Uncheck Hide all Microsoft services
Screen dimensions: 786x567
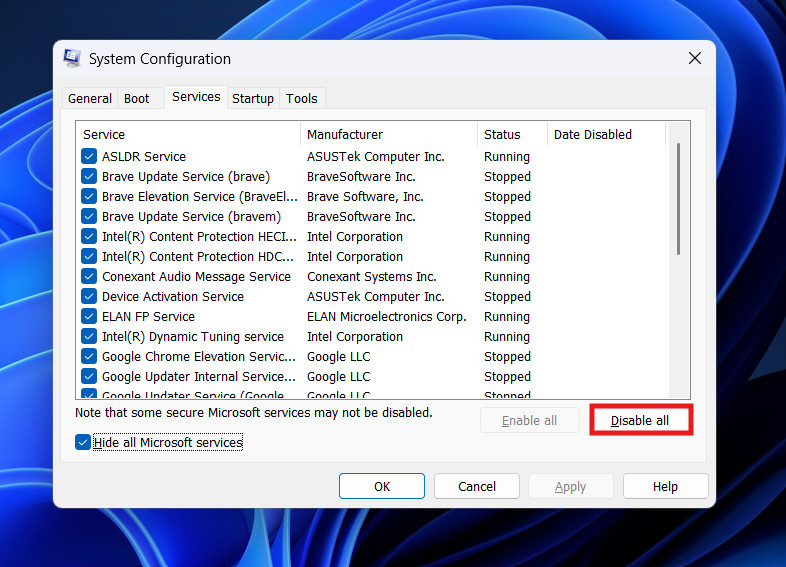[82, 442]
